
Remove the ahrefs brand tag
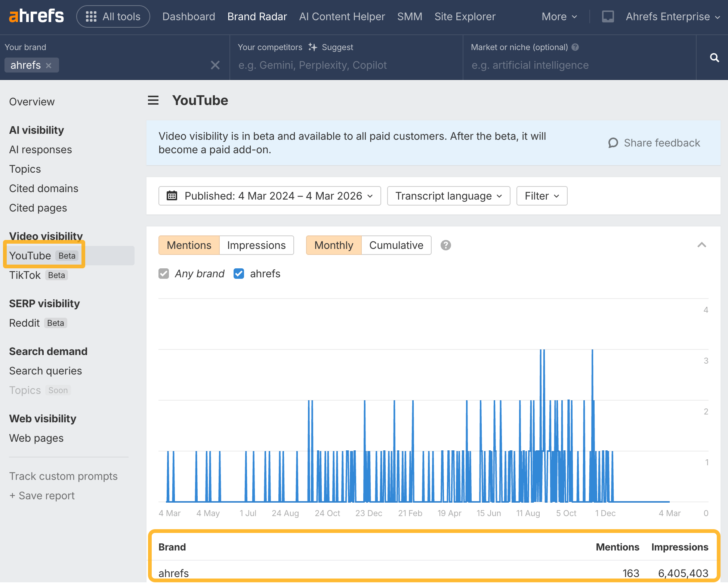pyautogui.click(x=49, y=65)
